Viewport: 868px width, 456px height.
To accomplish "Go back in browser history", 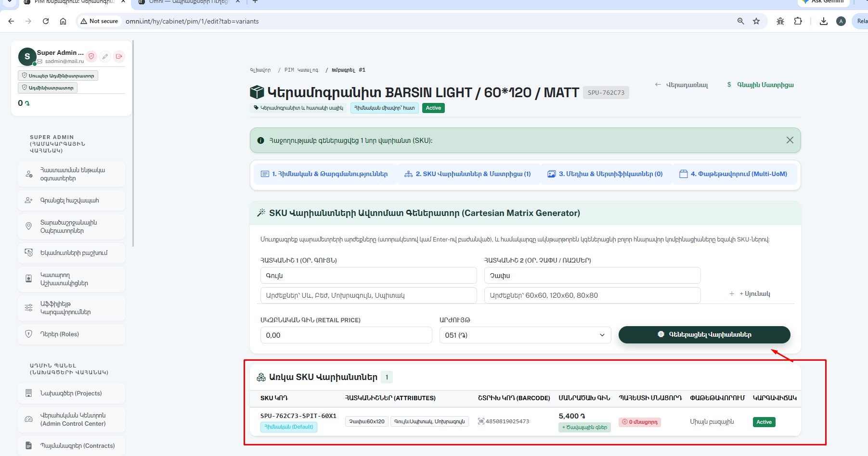I will (11, 21).
